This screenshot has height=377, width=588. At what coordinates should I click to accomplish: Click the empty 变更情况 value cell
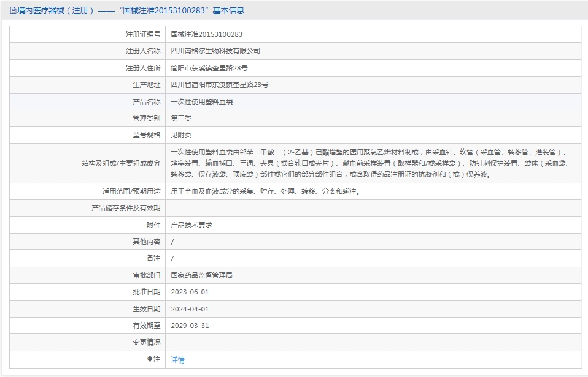coord(373,342)
